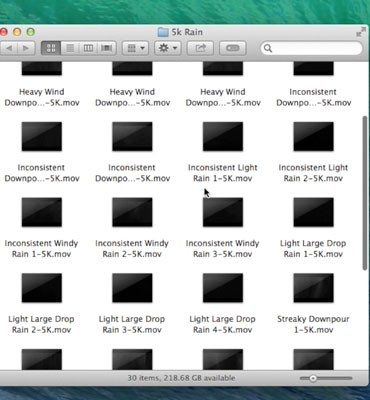The width and height of the screenshot is (370, 400).
Task: Switch to Cover Flow view
Action: [107, 48]
